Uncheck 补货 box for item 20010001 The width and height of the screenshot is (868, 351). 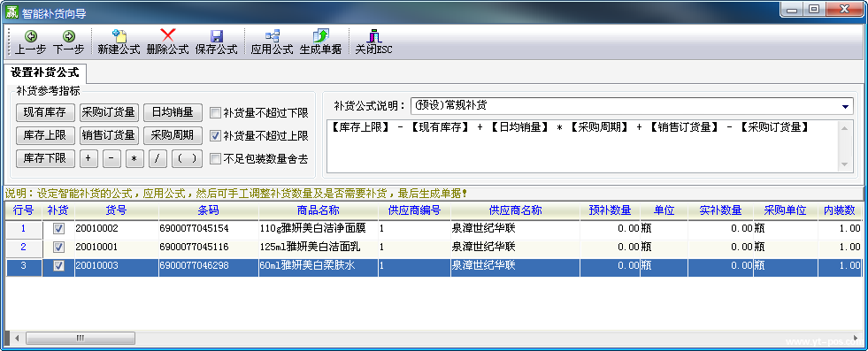click(x=58, y=247)
